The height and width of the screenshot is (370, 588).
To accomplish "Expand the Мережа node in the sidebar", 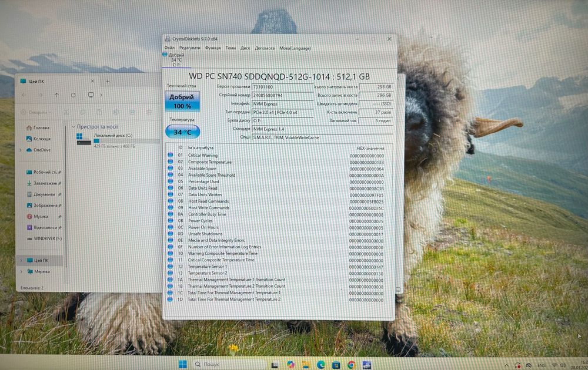I will click(21, 271).
